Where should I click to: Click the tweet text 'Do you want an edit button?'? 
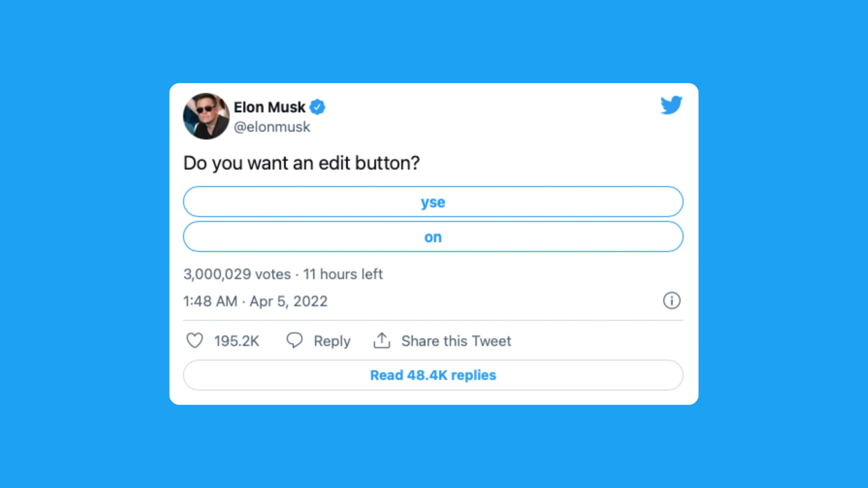pyautogui.click(x=302, y=163)
